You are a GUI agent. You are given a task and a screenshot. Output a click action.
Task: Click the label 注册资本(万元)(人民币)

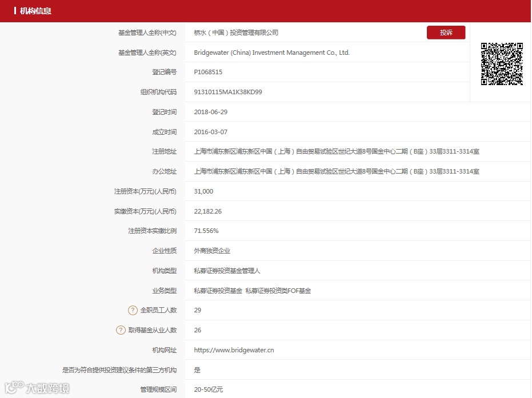point(145,191)
